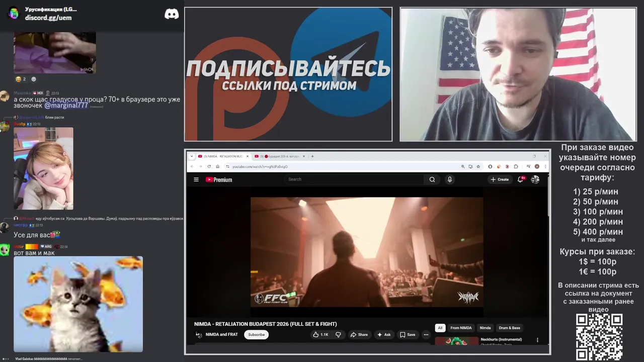
Task: Click the @marginal777 mention
Action: [x=66, y=106]
